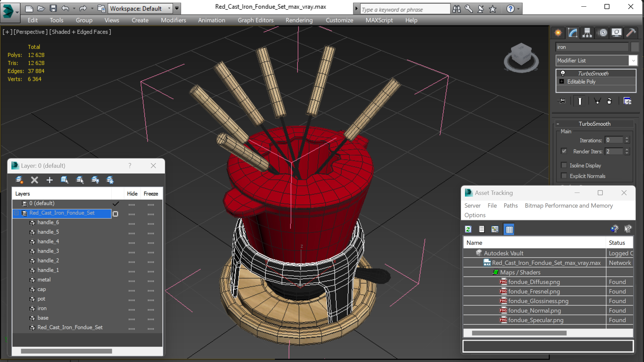Screen dimensions: 644x362
Task: Click Add Selected Objects plus icon
Action: (49, 180)
